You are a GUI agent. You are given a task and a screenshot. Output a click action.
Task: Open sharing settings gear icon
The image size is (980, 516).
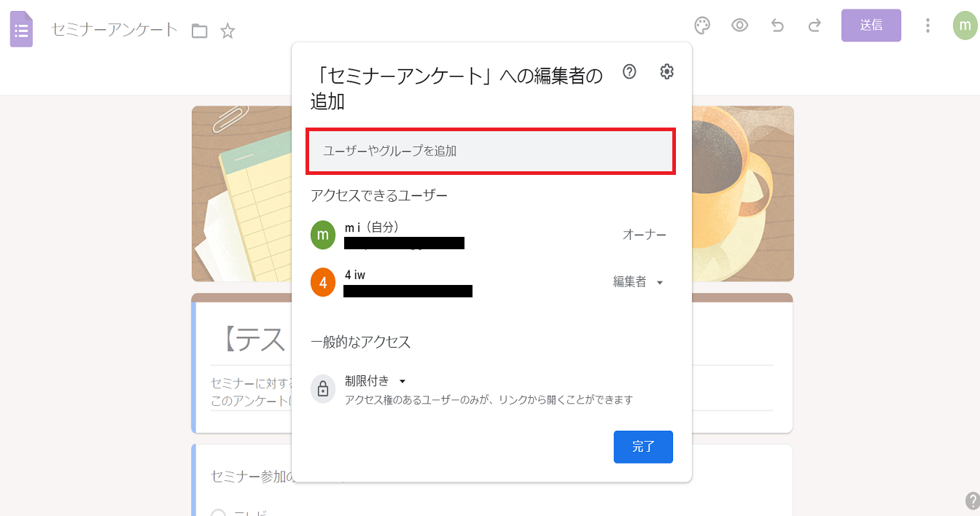click(666, 71)
